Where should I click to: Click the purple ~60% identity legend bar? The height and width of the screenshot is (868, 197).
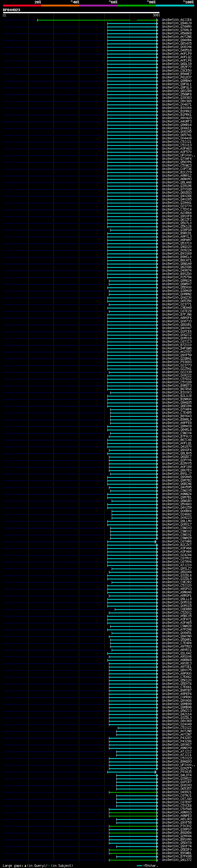(x=98, y=6)
